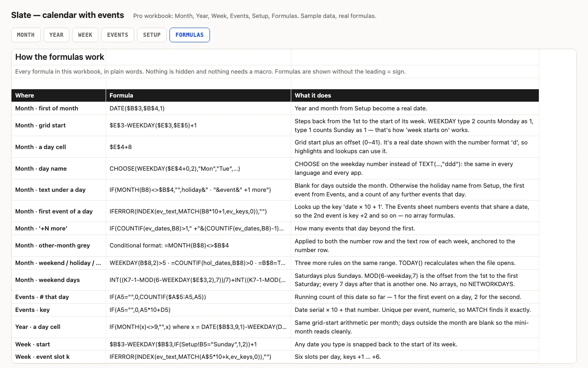Click the IF(COUNTIF(ev_dates,B8)>1 formula cell
The image size is (588, 368).
point(198,228)
